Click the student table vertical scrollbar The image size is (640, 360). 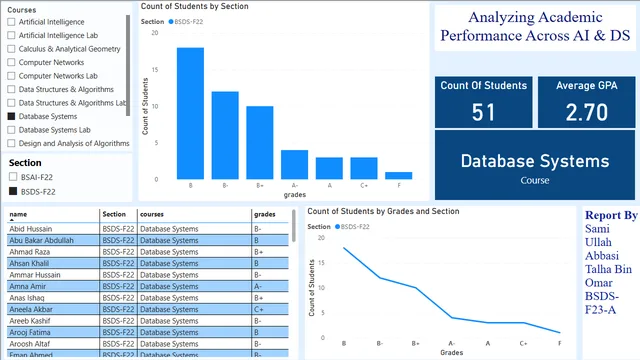point(294,225)
